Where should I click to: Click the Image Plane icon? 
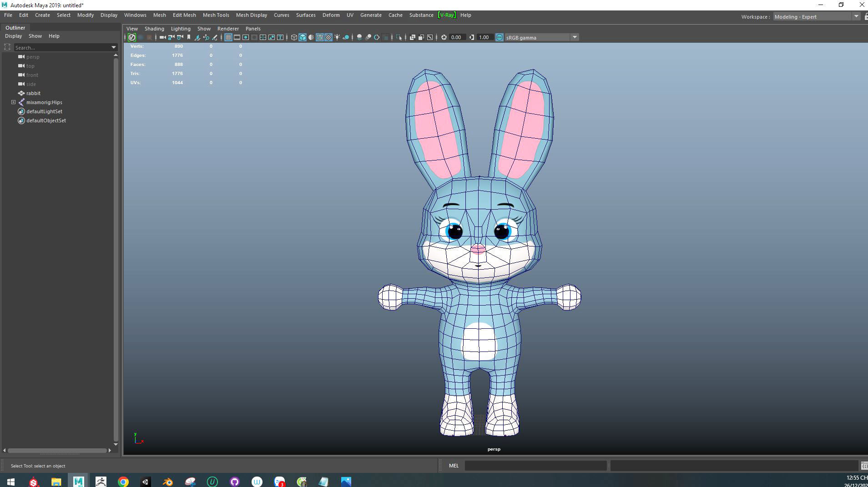(197, 37)
